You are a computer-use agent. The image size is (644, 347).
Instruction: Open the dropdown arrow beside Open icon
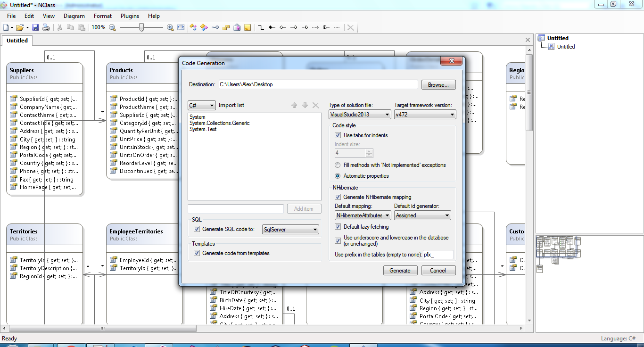(27, 27)
